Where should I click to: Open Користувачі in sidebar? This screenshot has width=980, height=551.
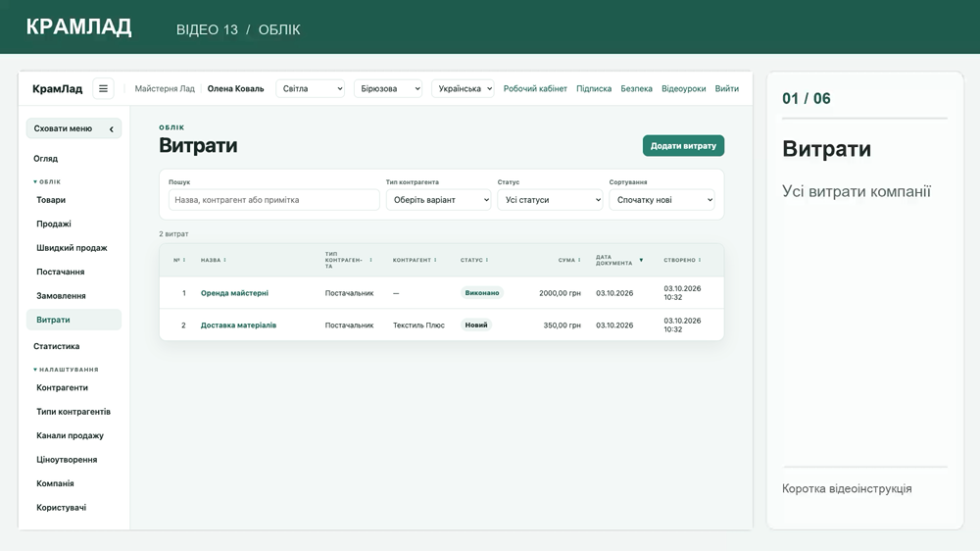[61, 508]
